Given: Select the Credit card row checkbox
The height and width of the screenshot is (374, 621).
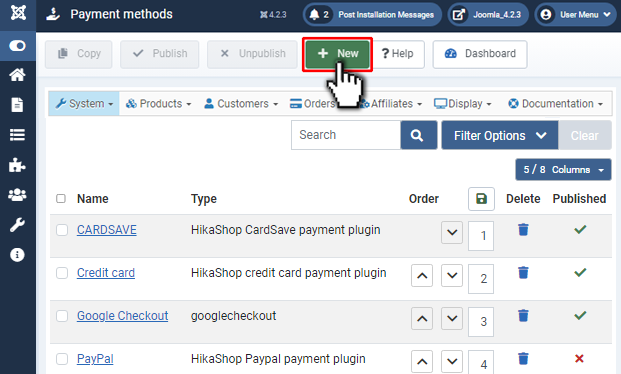Looking at the screenshot, I should pos(62,273).
